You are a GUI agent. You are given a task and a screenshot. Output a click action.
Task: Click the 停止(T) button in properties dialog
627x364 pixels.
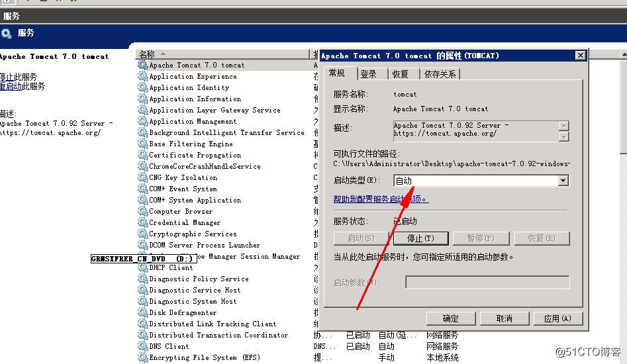click(x=420, y=238)
